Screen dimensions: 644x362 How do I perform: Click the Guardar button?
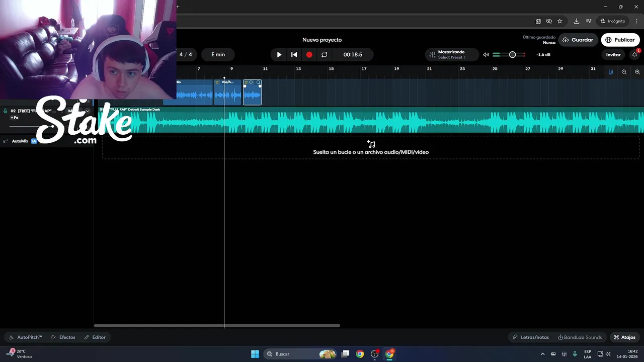[578, 40]
